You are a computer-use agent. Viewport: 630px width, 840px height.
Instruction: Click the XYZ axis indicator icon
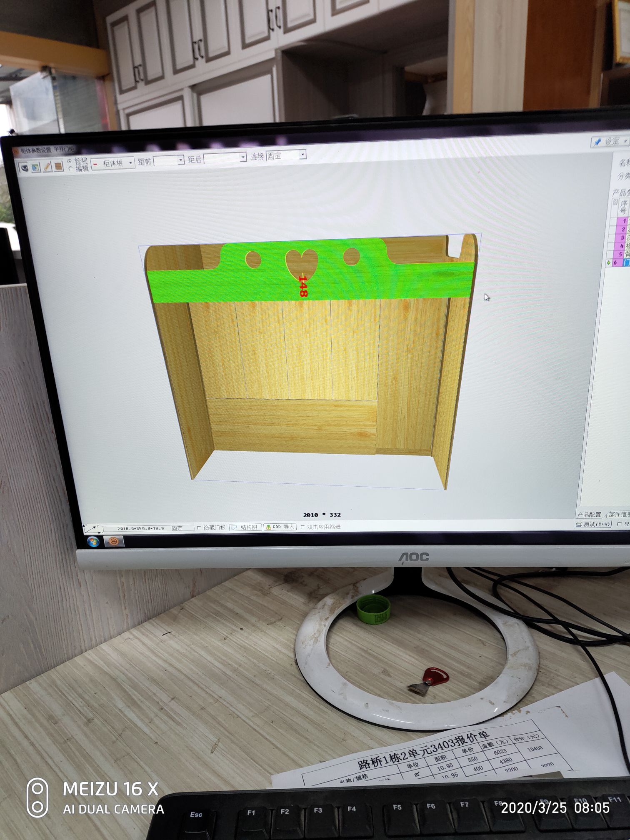point(92,529)
